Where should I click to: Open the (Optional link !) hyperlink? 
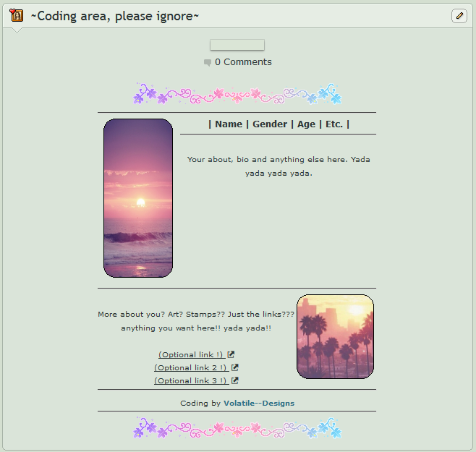[x=191, y=354]
